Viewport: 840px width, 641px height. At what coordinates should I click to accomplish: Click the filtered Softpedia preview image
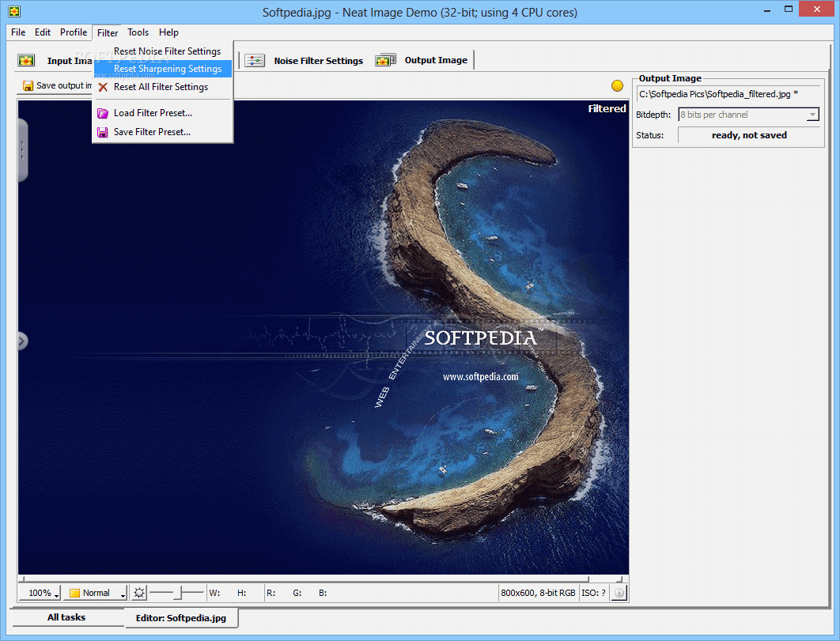pyautogui.click(x=323, y=337)
